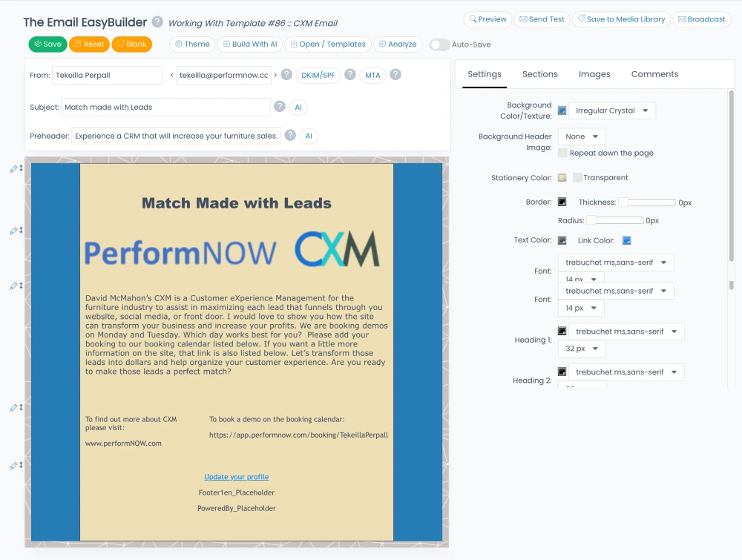Check Repeat down the page checkbox
742x560 pixels.
point(562,153)
